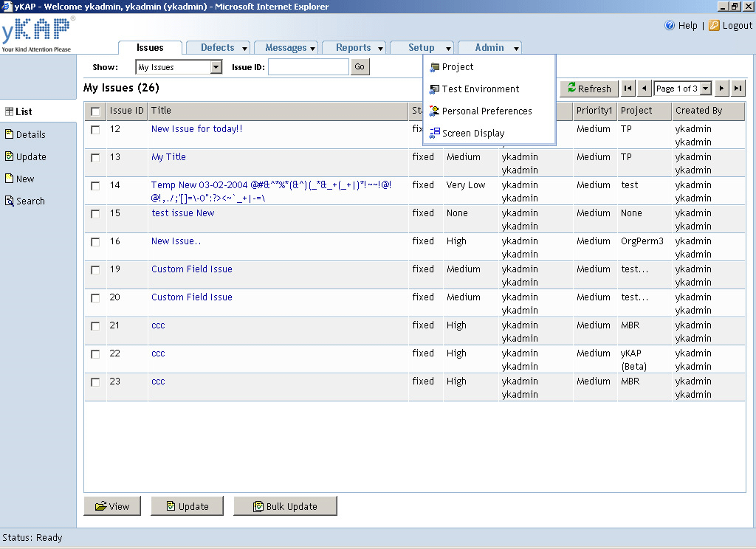Click the Priority1 column header
The image size is (756, 549).
tap(595, 111)
